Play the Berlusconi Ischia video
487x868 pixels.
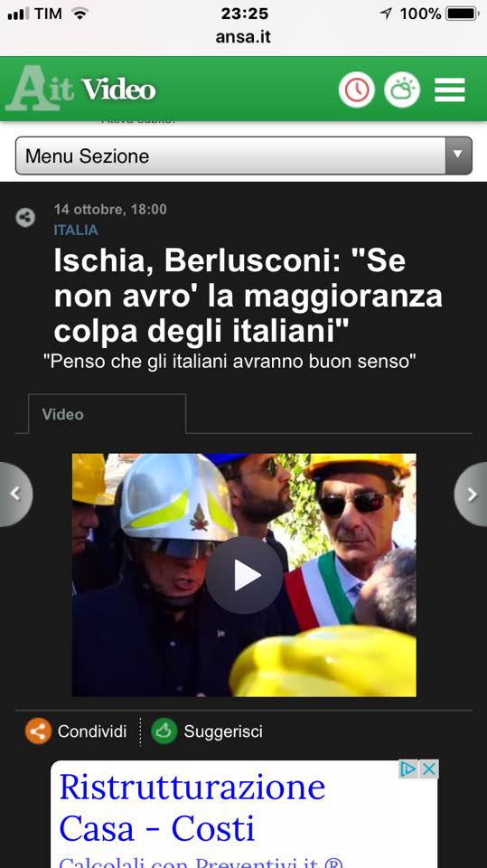[x=244, y=575]
